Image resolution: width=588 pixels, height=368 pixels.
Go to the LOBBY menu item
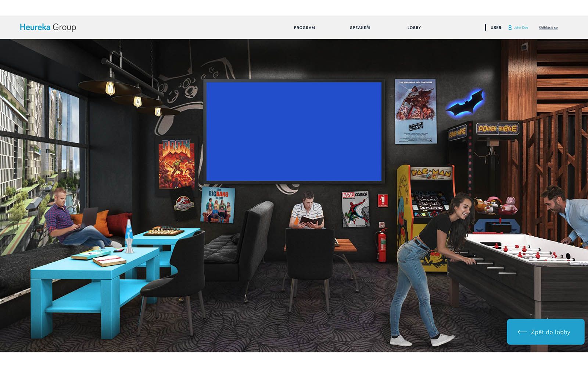coord(414,28)
